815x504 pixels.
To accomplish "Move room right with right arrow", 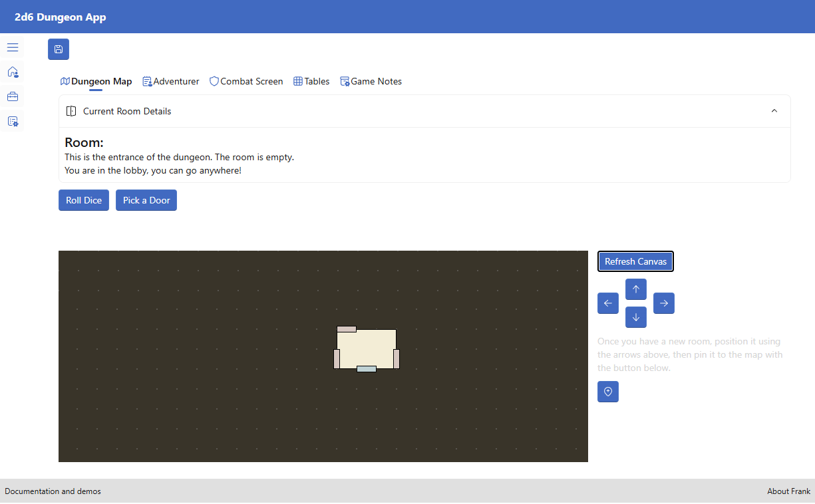I will pyautogui.click(x=664, y=303).
